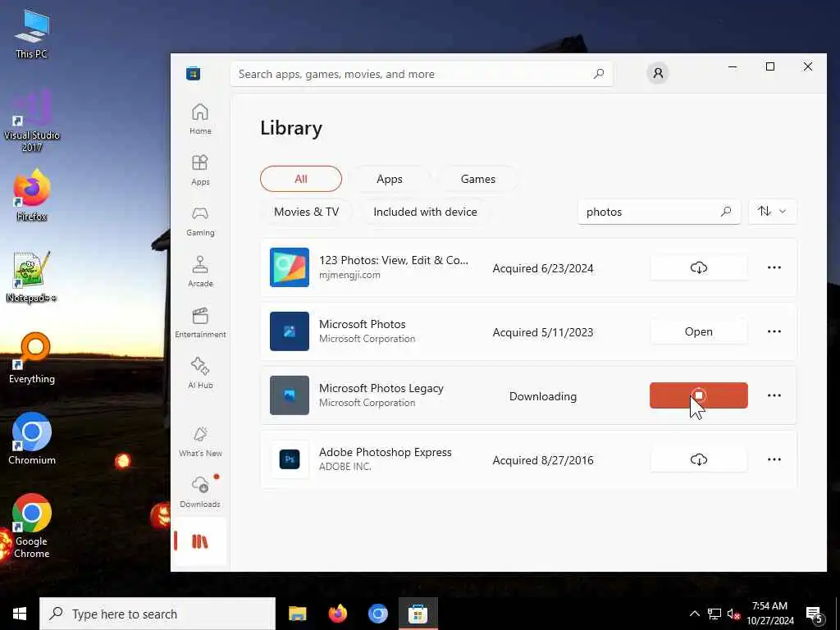Open Gaming section in sidebar
The height and width of the screenshot is (630, 840).
tap(200, 221)
